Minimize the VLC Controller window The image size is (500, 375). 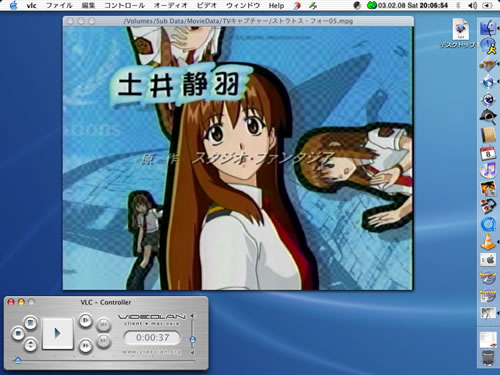(x=21, y=302)
